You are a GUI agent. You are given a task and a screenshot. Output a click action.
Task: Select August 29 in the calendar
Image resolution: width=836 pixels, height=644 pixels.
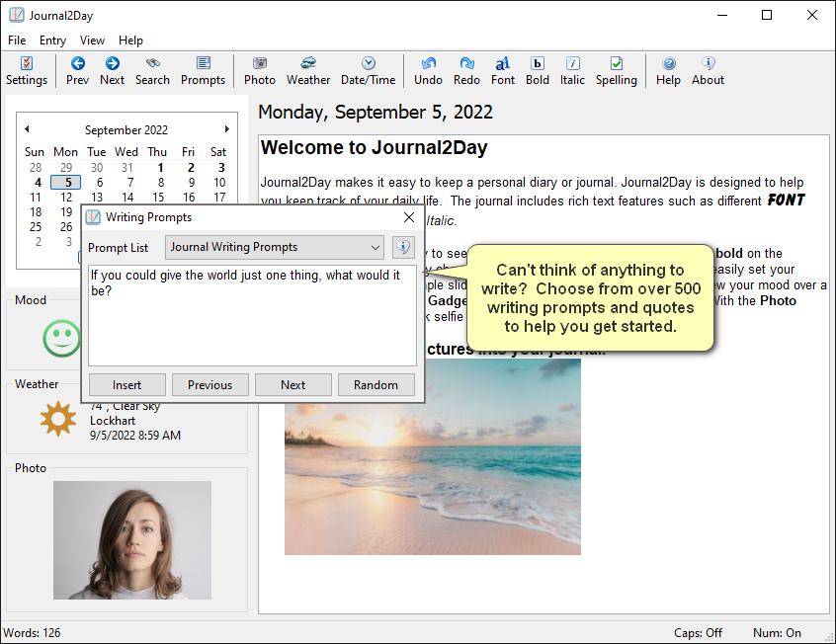[x=66, y=167]
